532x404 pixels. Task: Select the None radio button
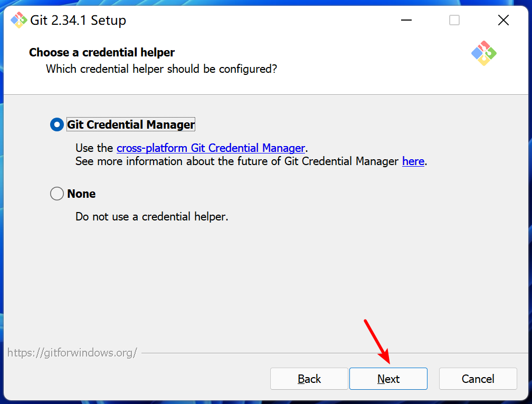tap(57, 194)
